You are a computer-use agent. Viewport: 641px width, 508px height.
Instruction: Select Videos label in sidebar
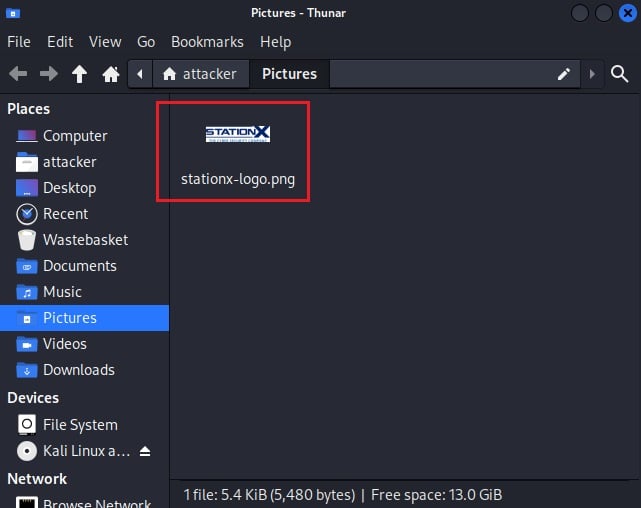pos(65,344)
